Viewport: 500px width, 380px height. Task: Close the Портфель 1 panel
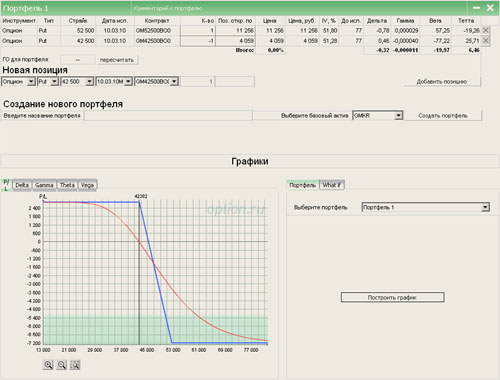[490, 8]
